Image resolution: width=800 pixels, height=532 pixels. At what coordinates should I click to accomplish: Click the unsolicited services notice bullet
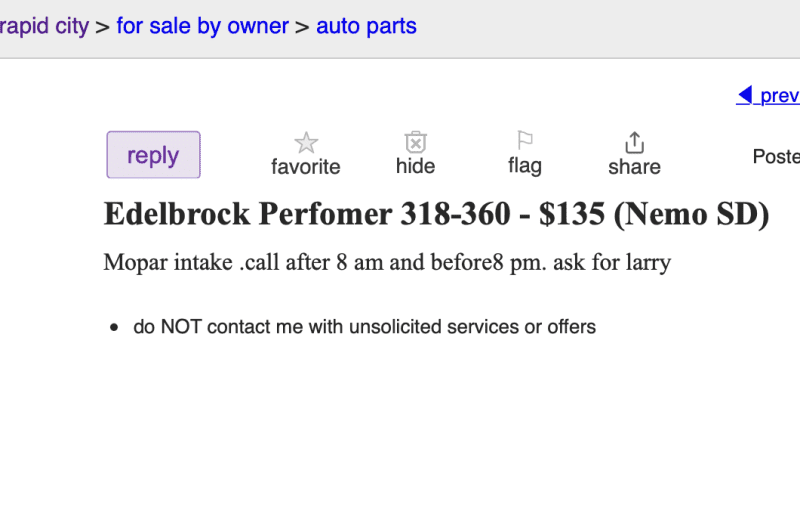coord(364,327)
